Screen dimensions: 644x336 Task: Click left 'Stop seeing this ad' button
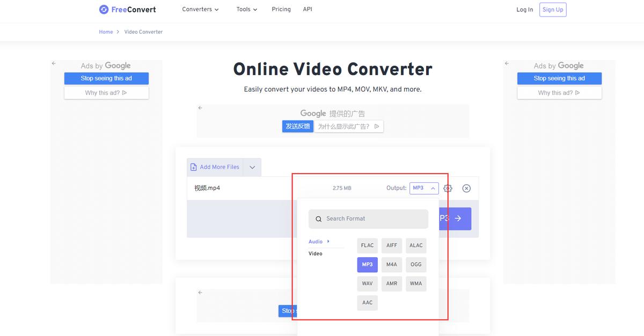(x=106, y=78)
